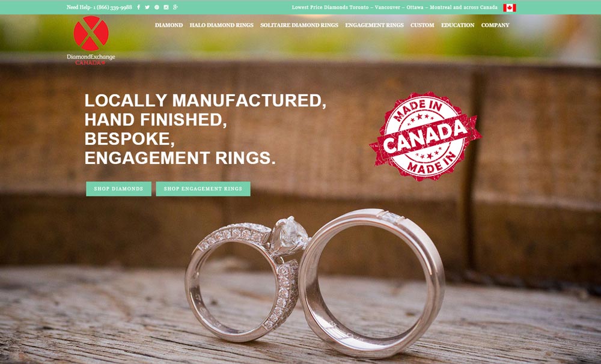
Task: Open the Pinterest social icon
Action: point(157,7)
